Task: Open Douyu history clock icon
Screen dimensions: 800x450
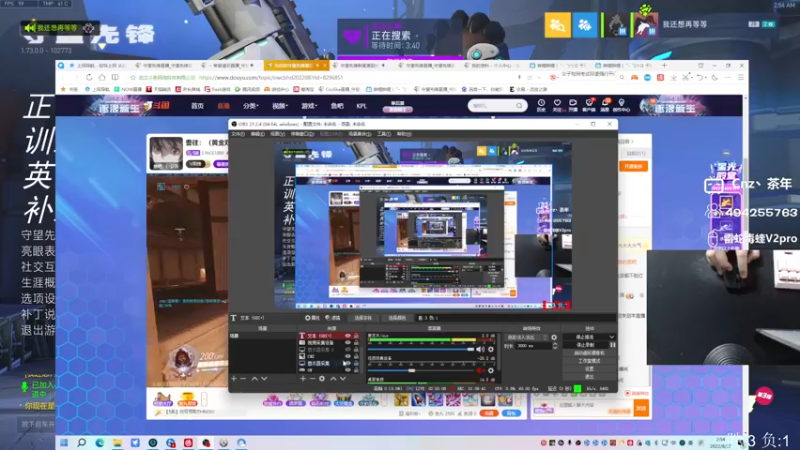Action: click(x=541, y=105)
